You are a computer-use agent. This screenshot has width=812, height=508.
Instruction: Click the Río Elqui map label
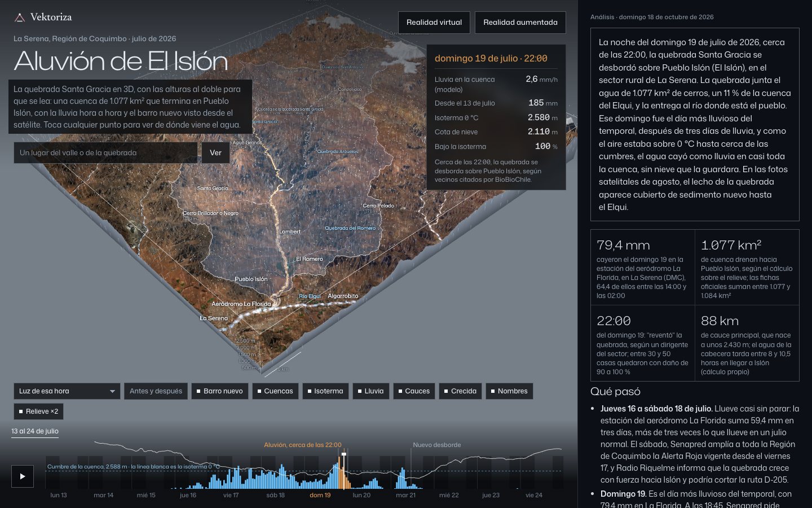[x=310, y=296]
